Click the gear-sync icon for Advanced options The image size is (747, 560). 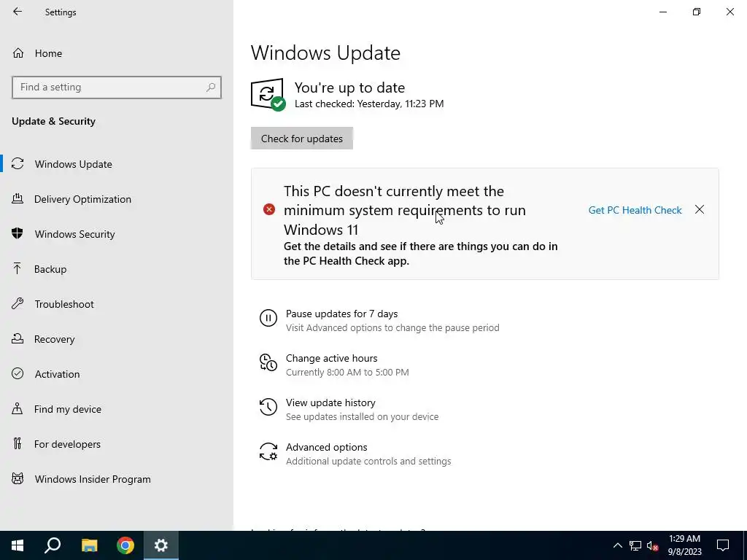(268, 451)
